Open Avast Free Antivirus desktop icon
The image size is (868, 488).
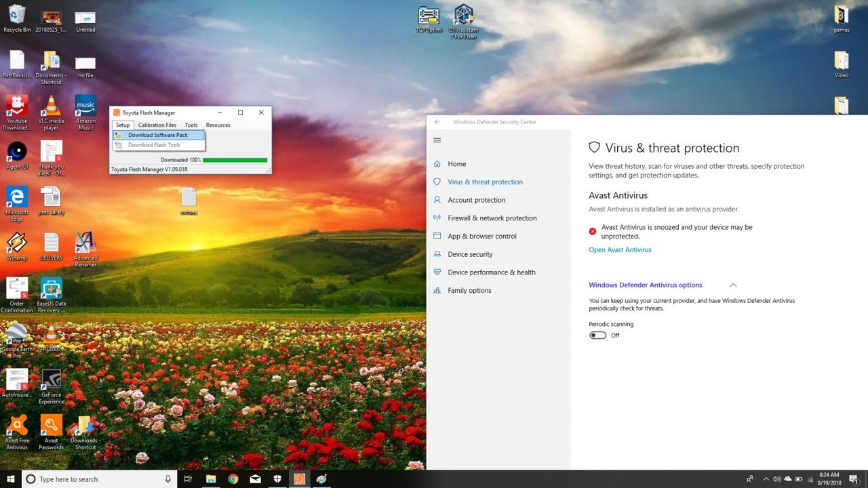coord(17,432)
